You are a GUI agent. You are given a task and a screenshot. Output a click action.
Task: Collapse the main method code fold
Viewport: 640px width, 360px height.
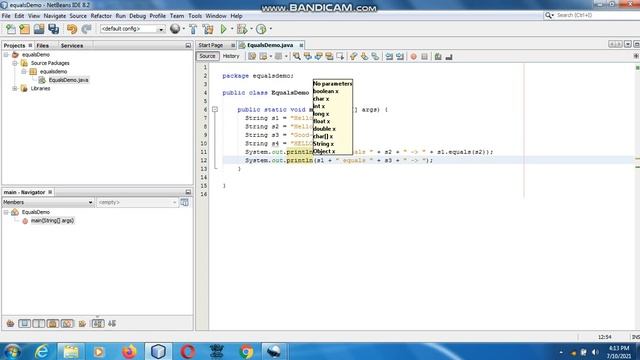(215, 109)
